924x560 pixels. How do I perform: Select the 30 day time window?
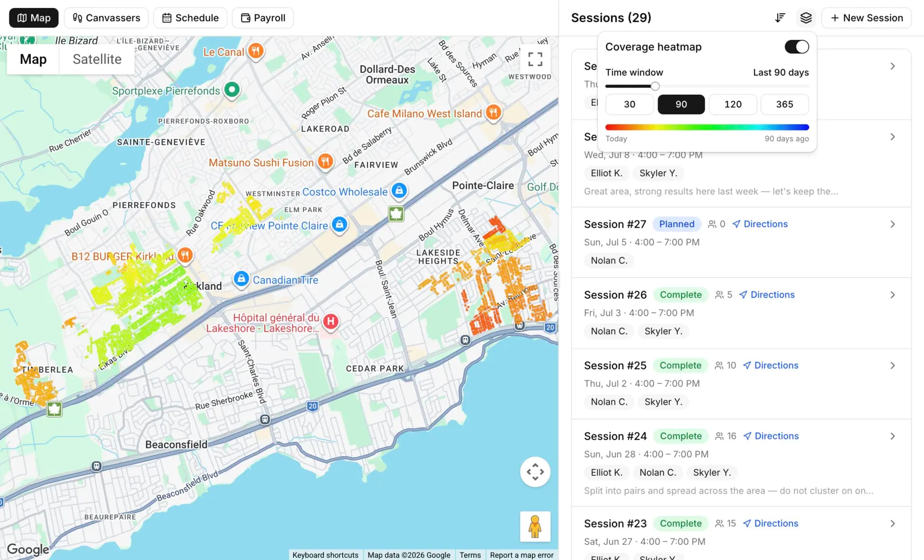pos(629,104)
